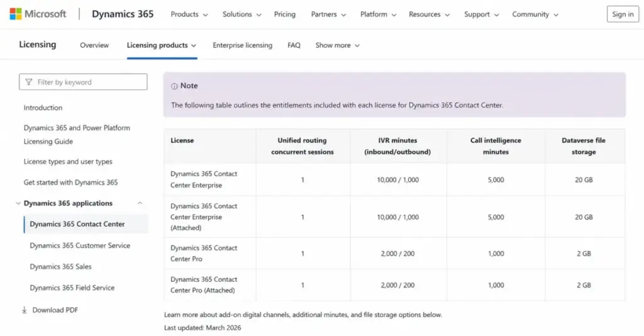
Task: Select Dynamics 365 Field Service
Action: pos(72,288)
